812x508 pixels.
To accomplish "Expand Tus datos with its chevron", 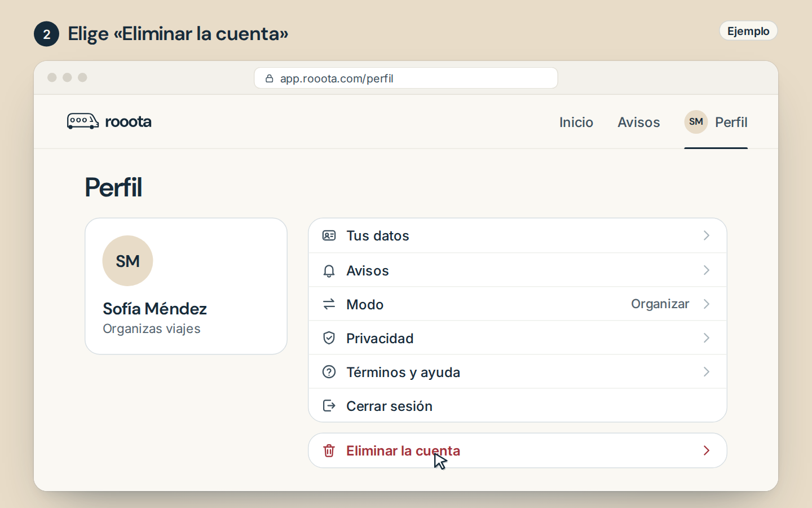I will click(706, 235).
